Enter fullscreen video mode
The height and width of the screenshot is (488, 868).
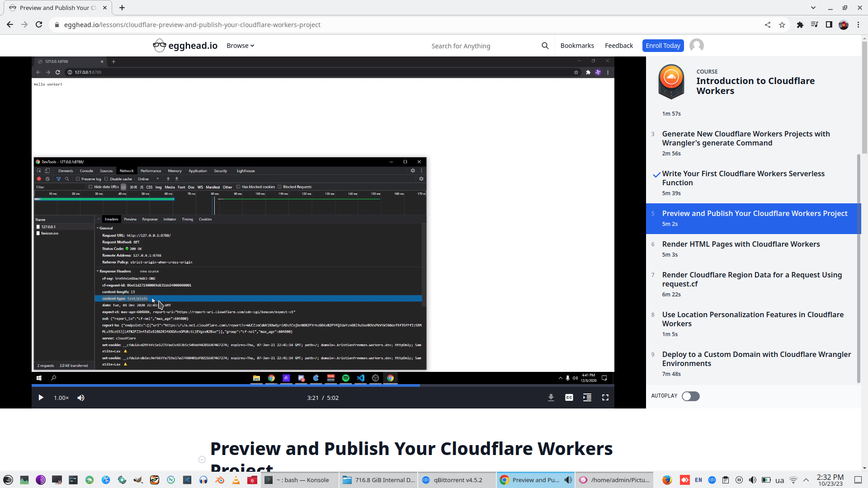tap(606, 398)
